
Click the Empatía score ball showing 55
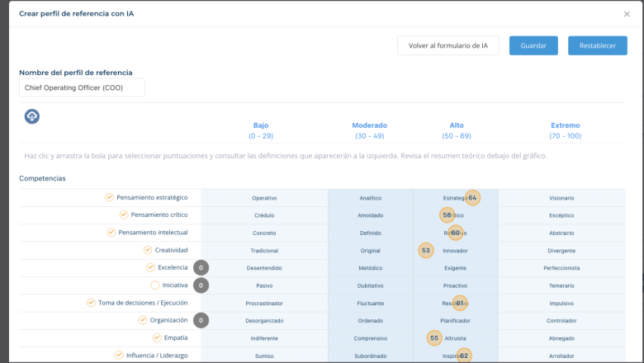pos(434,337)
